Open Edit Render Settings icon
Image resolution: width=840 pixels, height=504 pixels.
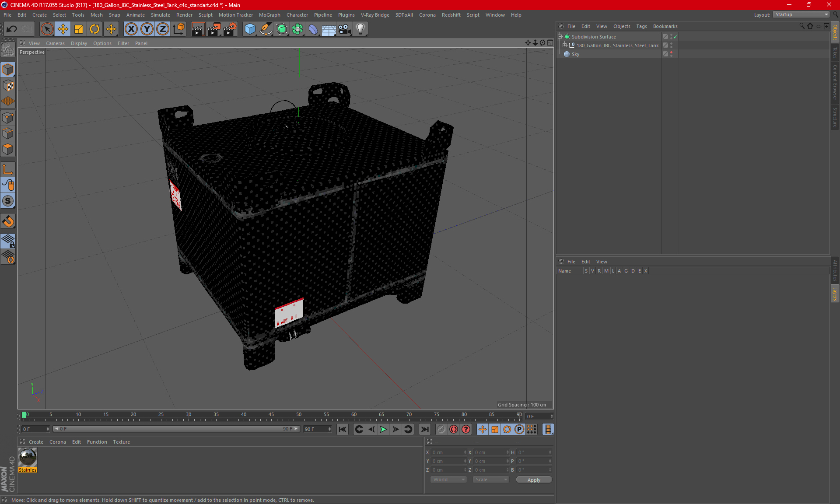pos(230,29)
